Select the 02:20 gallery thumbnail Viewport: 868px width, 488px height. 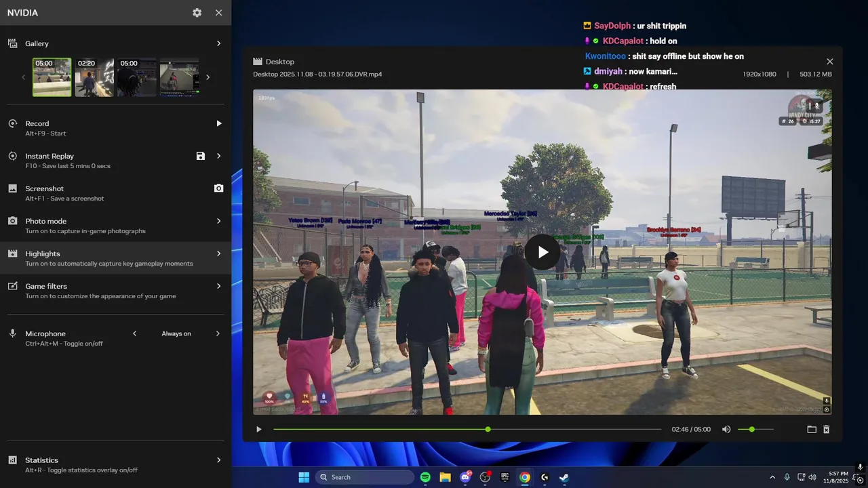(94, 77)
